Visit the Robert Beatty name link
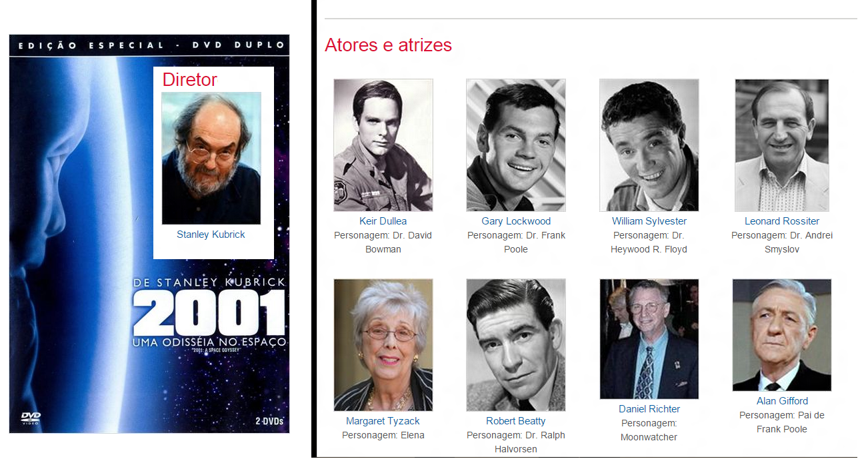The image size is (868, 473). click(x=516, y=421)
